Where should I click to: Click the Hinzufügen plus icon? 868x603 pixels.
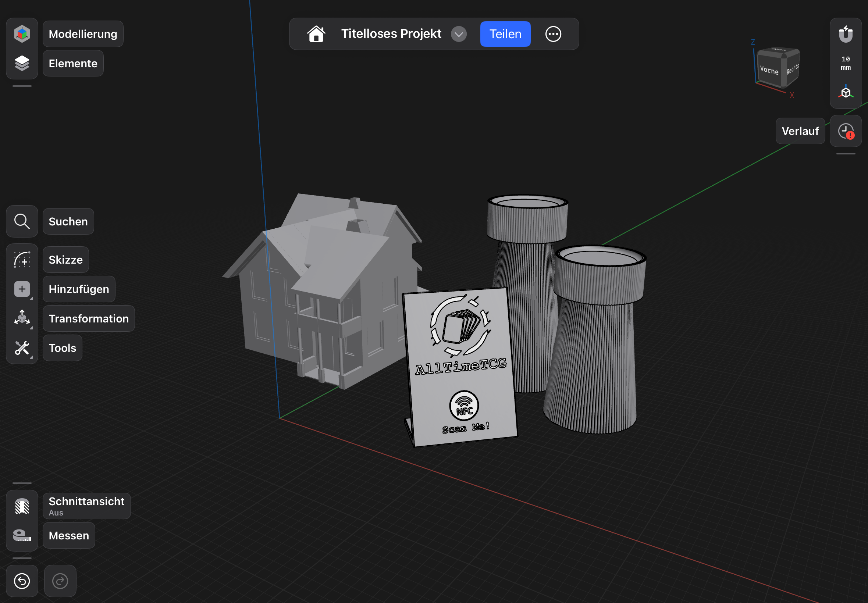click(22, 289)
